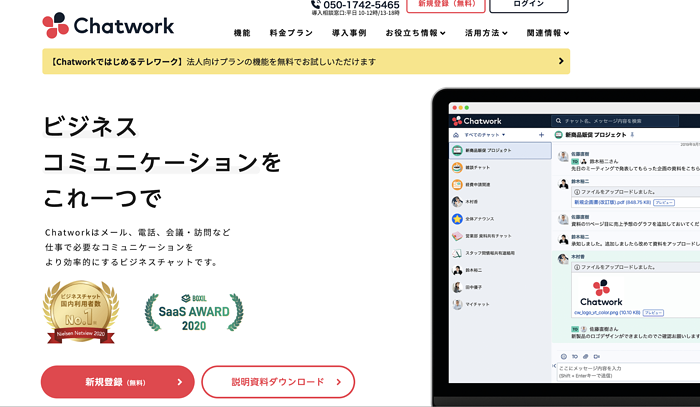
Task: Click the pin icon beside 新商品販促 プロジェクト title
Action: 632,134
